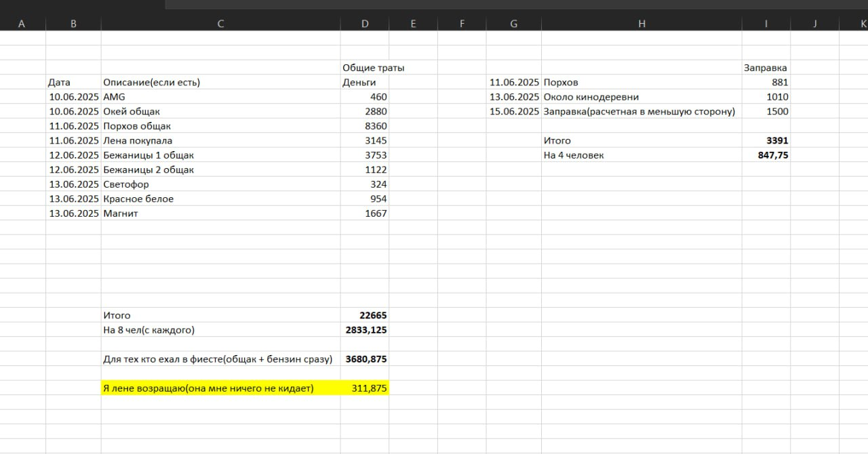
Task: Click the 3680,875 value cell
Action: coord(366,359)
